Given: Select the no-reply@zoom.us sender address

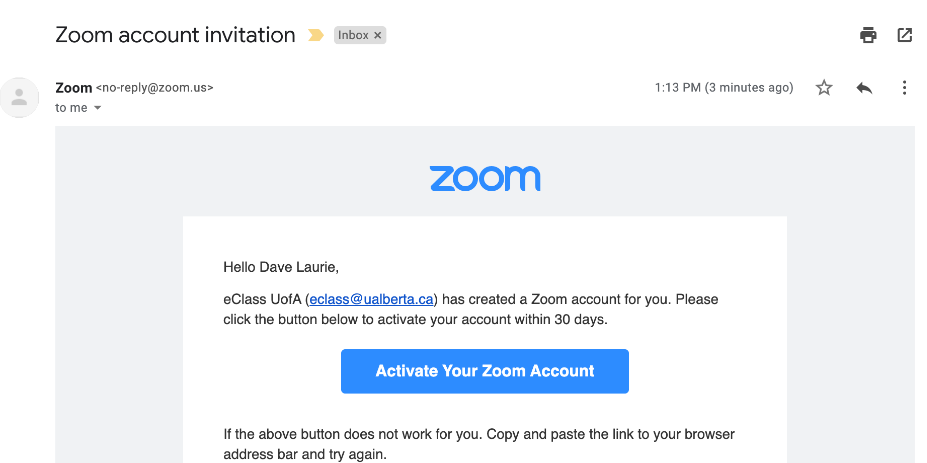Looking at the screenshot, I should click(154, 88).
